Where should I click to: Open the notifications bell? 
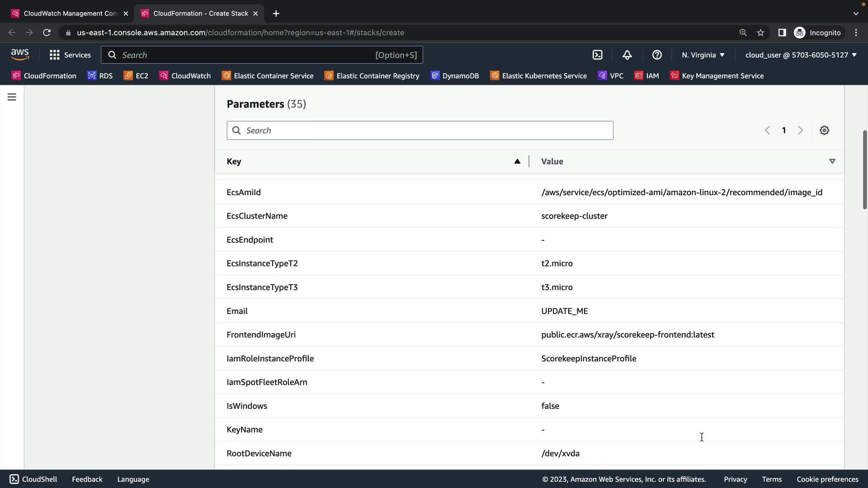pyautogui.click(x=627, y=55)
